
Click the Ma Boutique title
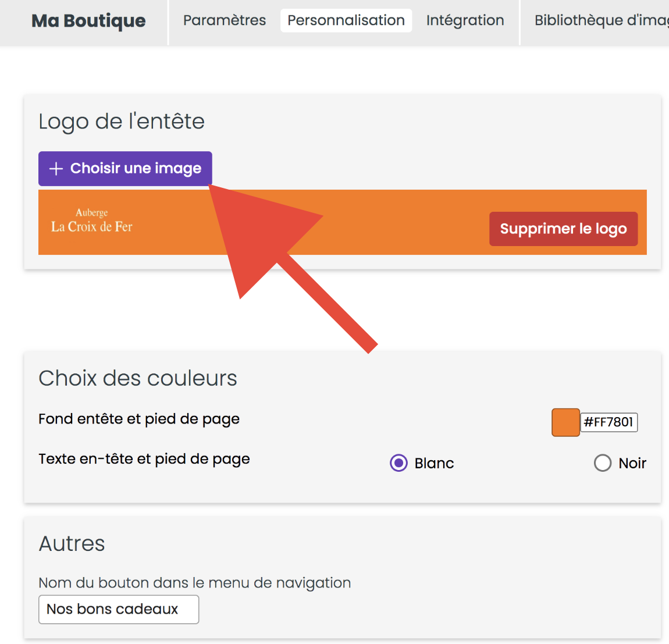[88, 20]
